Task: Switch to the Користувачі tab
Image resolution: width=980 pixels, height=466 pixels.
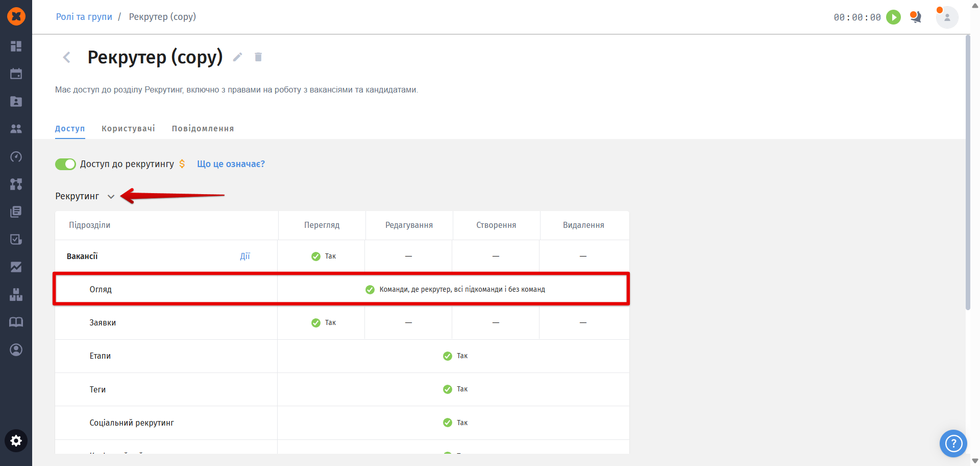Action: [x=128, y=129]
